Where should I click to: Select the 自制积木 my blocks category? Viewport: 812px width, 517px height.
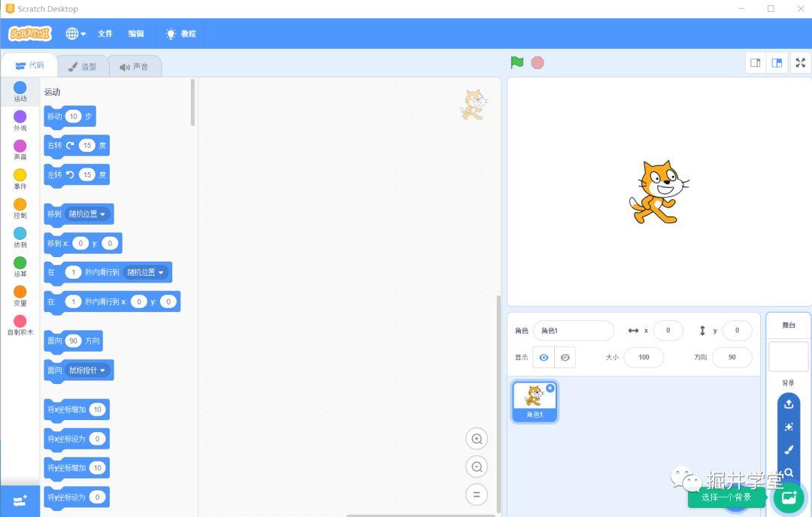[20, 325]
